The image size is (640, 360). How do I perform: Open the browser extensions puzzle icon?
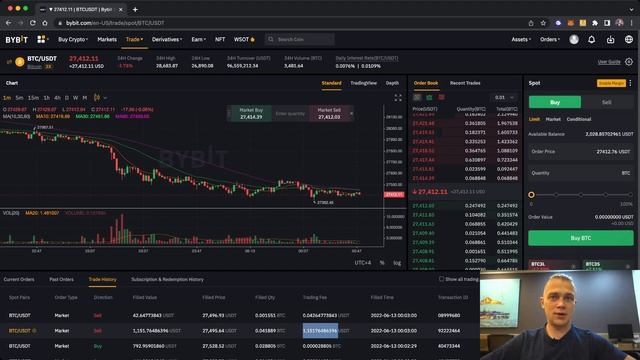[595, 23]
